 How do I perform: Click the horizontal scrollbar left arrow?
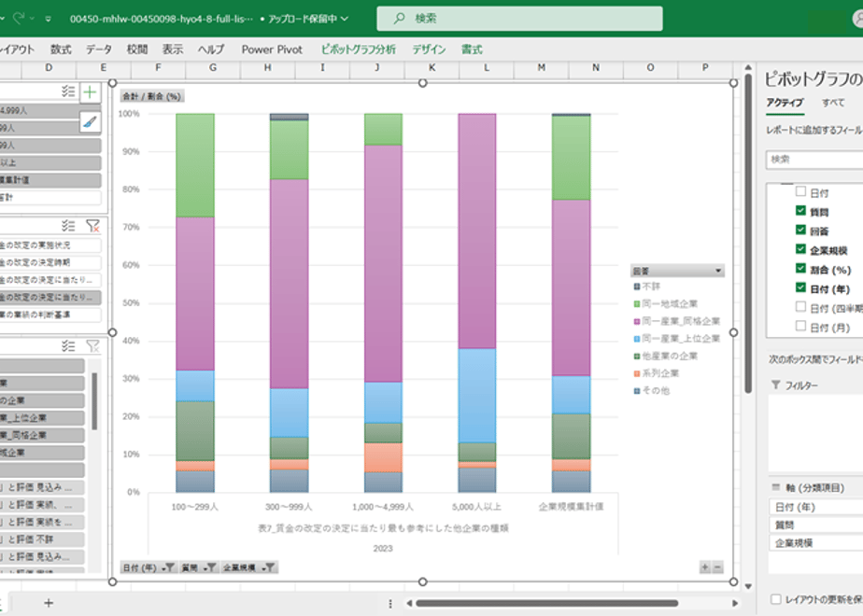(409, 603)
